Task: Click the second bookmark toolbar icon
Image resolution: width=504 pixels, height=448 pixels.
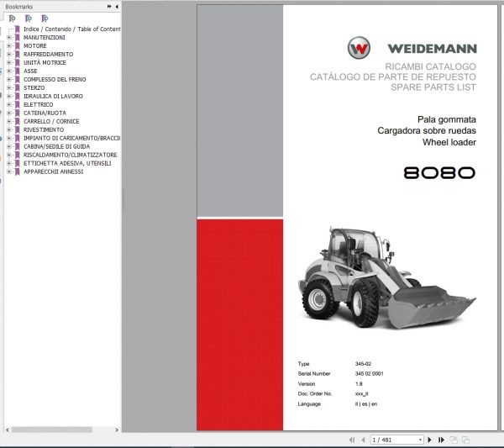Action: click(x=29, y=18)
